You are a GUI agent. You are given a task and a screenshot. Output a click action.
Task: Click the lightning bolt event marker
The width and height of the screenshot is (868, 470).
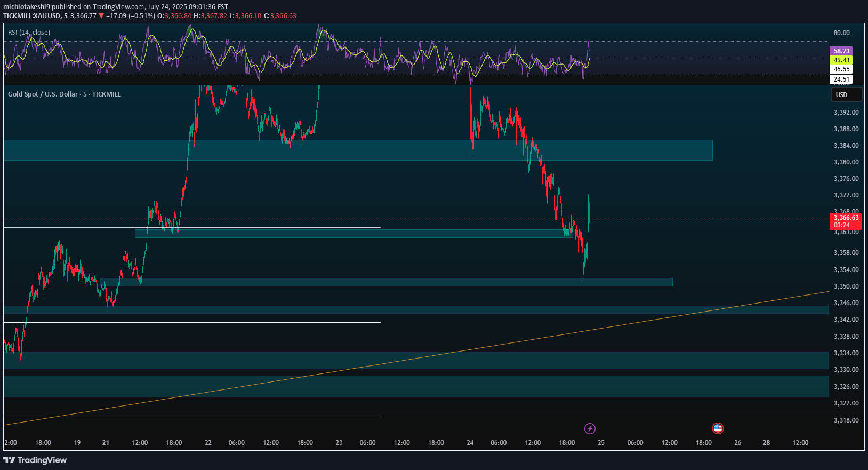coord(590,428)
